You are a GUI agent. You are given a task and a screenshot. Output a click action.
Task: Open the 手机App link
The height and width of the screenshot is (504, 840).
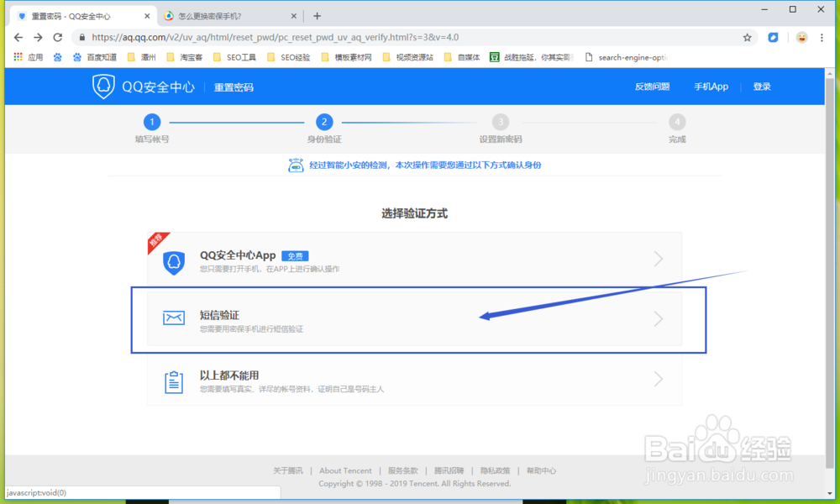tap(711, 87)
